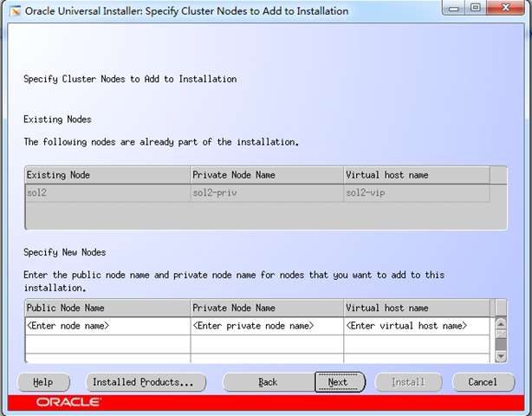532x416 pixels.
Task: Select the existing node sol2 cell
Action: pos(108,193)
